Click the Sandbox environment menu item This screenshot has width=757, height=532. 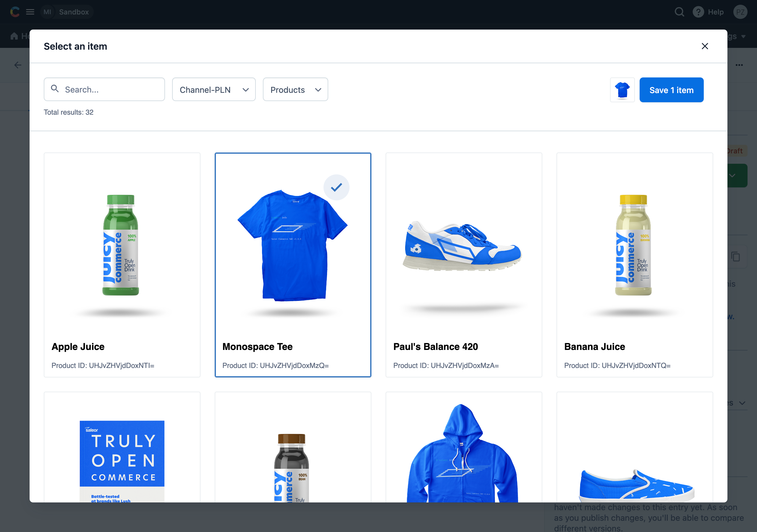pyautogui.click(x=72, y=12)
